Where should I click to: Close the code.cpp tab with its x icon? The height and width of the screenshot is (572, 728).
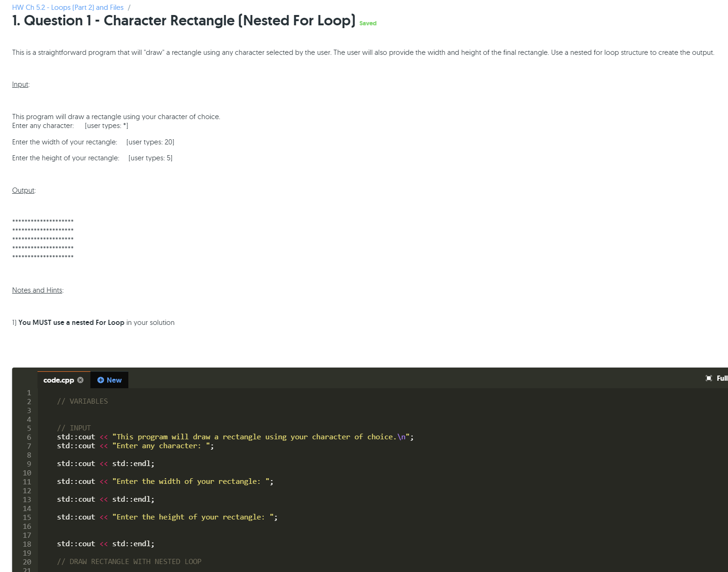pyautogui.click(x=81, y=380)
